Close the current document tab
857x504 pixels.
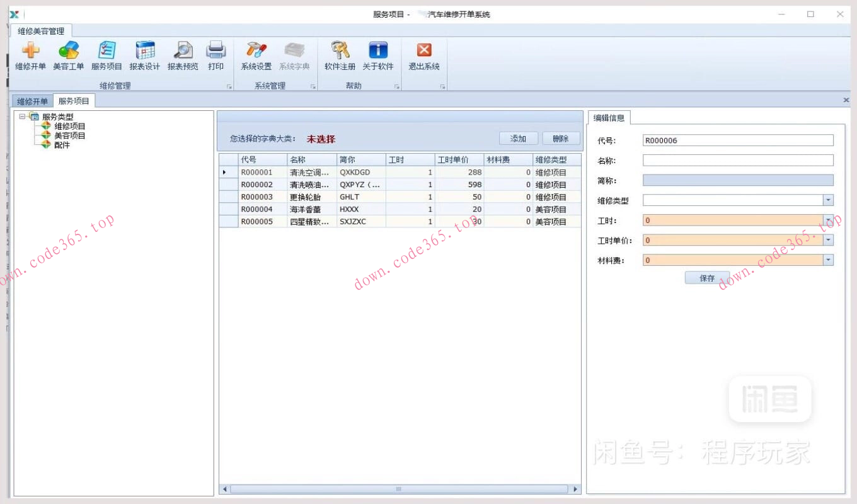pyautogui.click(x=846, y=100)
